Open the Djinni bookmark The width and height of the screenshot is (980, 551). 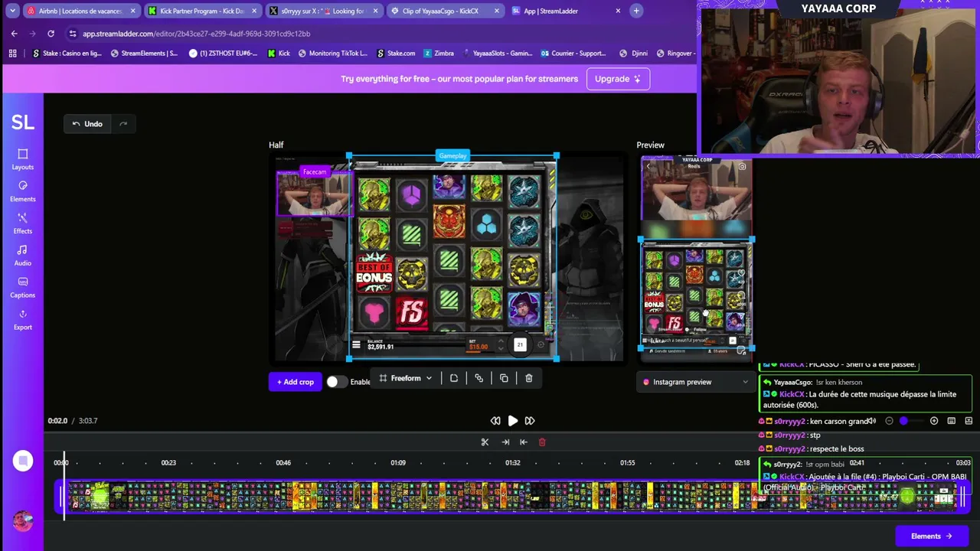[634, 54]
